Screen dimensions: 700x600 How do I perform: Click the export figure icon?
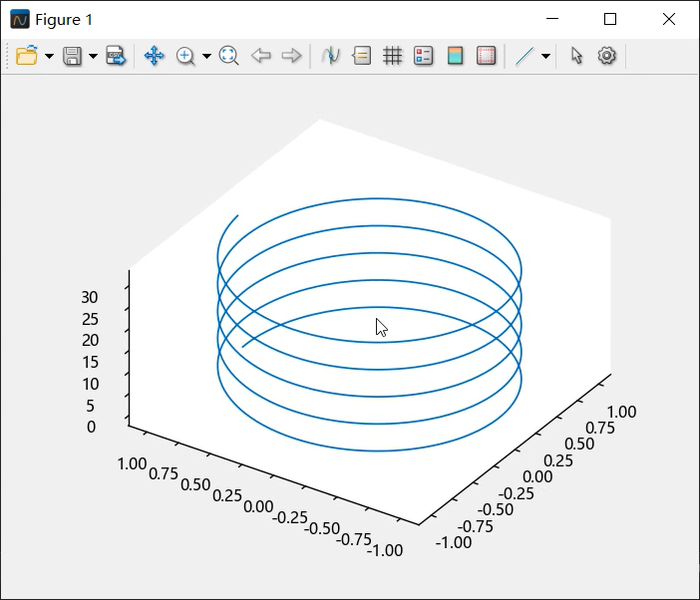click(x=117, y=56)
